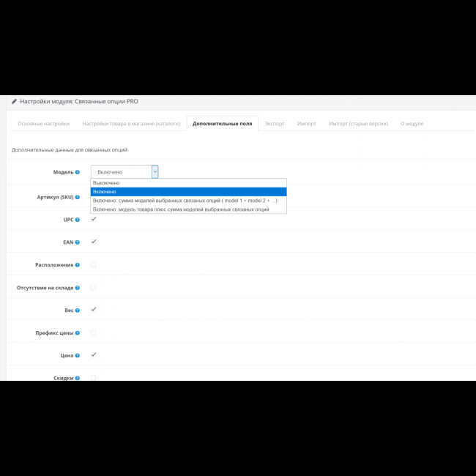
Task: Click the help icon next to Модель
Action: 78,172
